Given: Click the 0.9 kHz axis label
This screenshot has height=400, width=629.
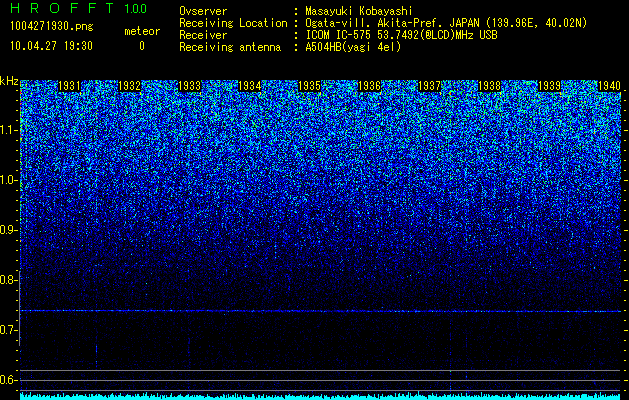Looking at the screenshot, I should pyautogui.click(x=9, y=230).
